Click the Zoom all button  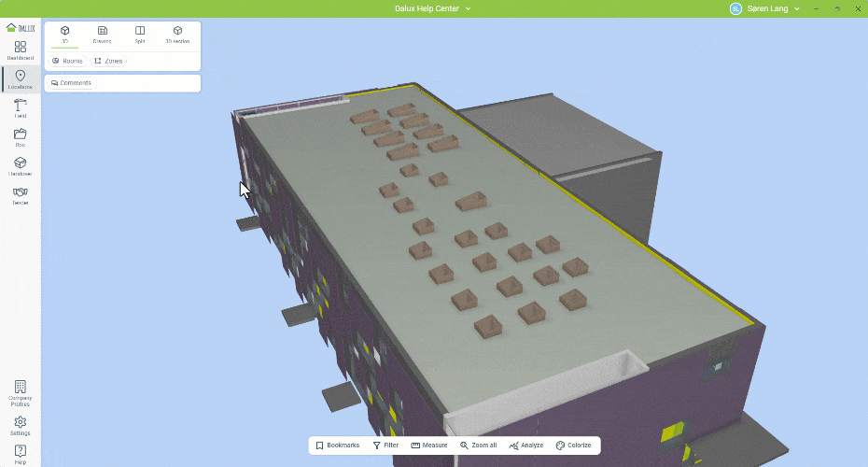478,446
